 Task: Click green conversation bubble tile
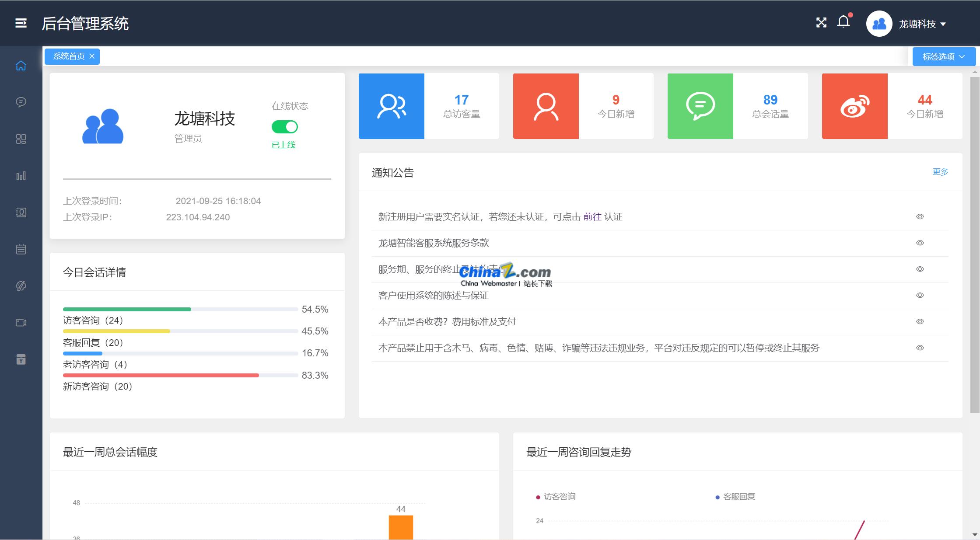point(700,106)
